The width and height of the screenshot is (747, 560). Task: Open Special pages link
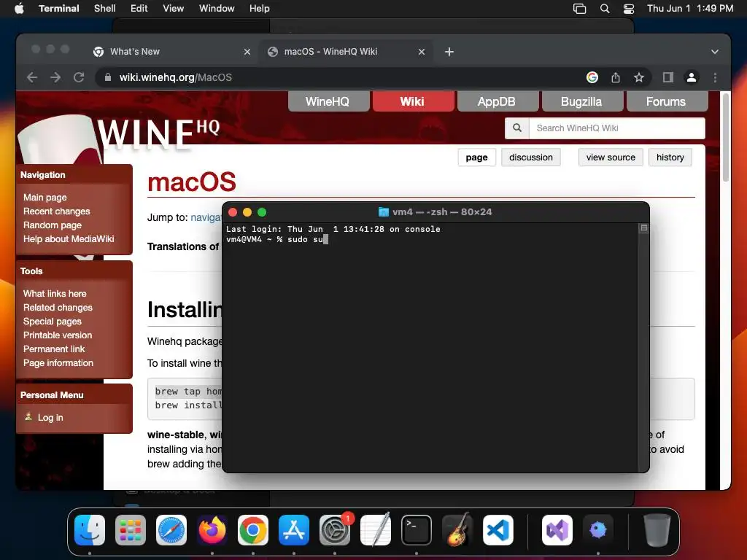(x=53, y=321)
